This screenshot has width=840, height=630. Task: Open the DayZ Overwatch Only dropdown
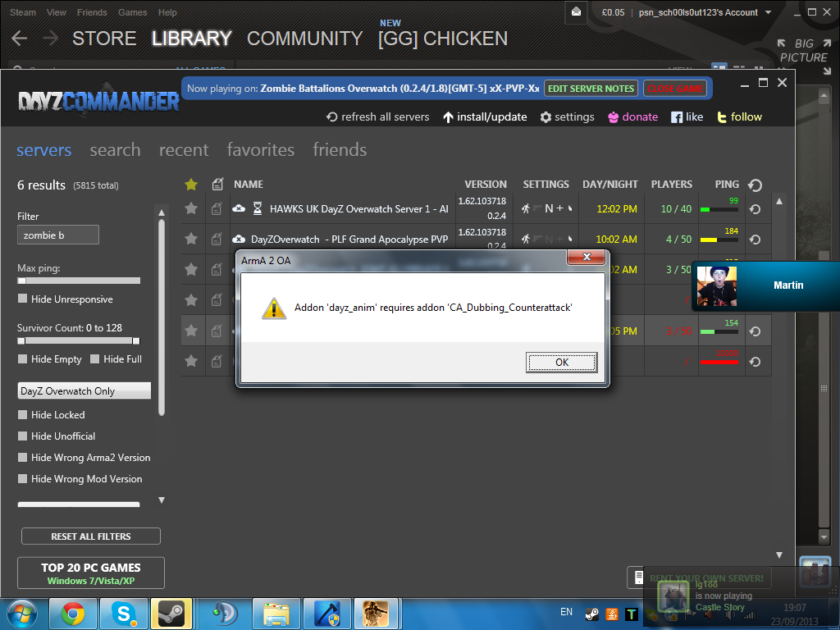click(84, 391)
